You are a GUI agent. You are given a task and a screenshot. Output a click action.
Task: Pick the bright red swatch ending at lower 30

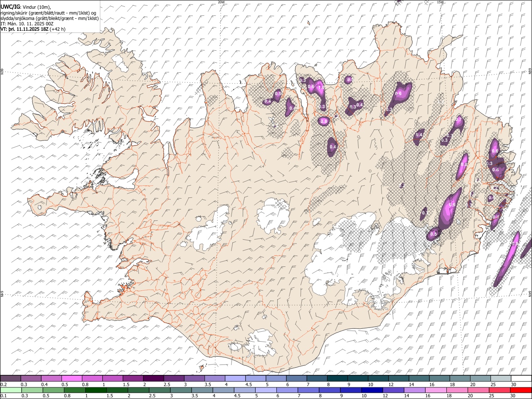click(x=521, y=390)
